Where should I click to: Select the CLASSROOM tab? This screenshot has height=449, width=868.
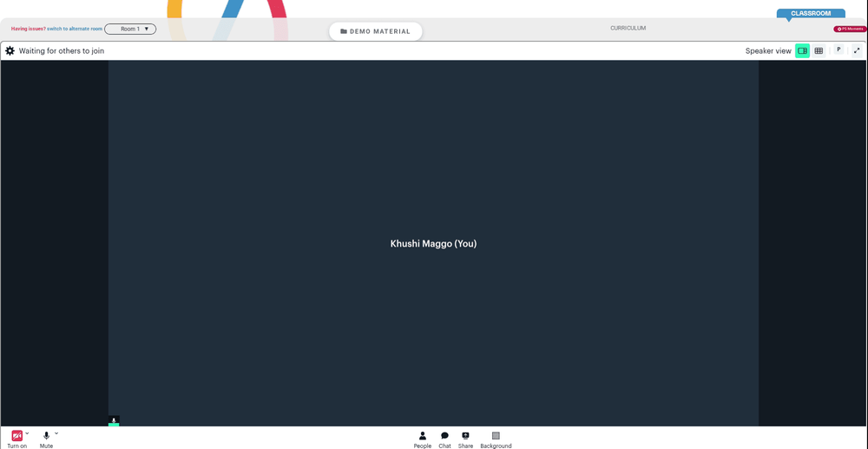click(811, 13)
